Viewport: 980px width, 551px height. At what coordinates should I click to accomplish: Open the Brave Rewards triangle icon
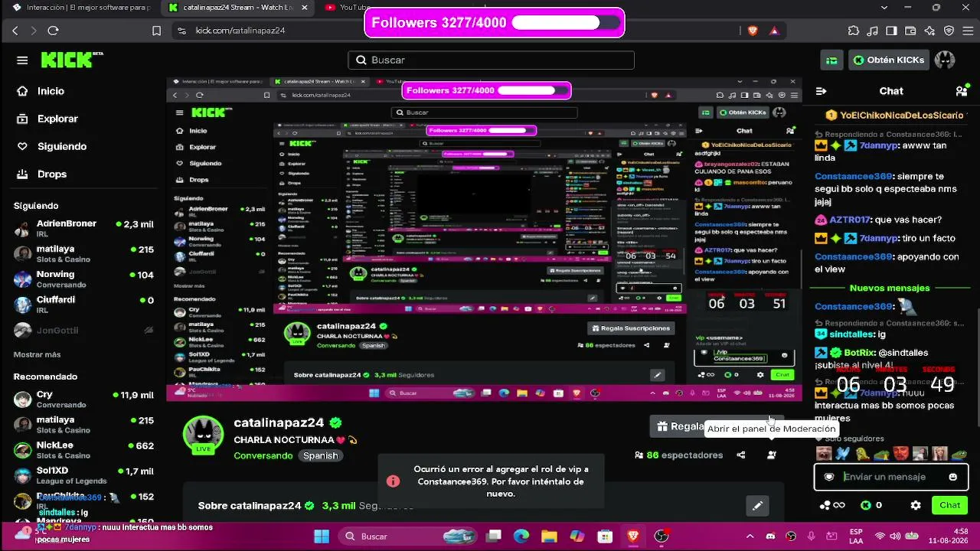click(774, 31)
